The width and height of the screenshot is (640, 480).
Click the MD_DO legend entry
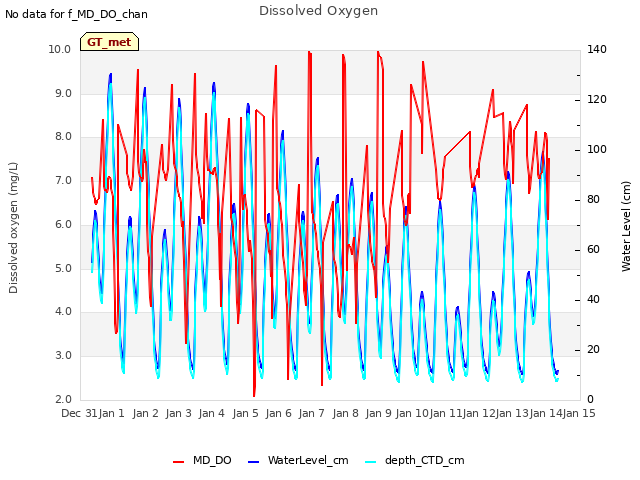(202, 460)
